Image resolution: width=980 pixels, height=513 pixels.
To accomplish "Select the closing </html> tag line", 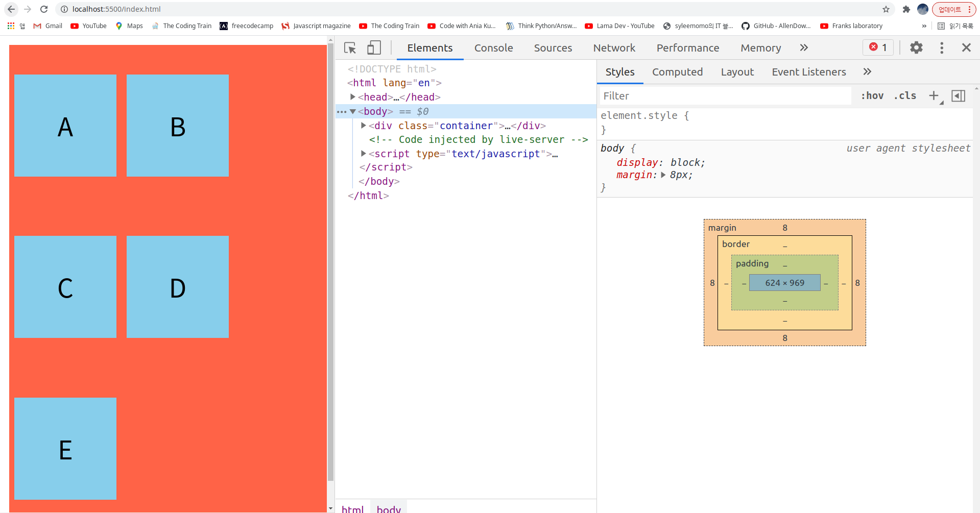I will (368, 196).
